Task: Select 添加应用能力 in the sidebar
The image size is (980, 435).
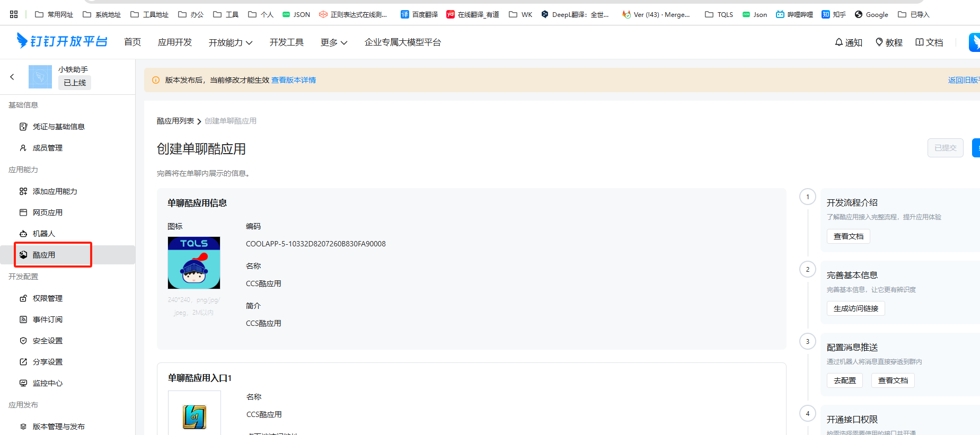Action: pyautogui.click(x=55, y=191)
